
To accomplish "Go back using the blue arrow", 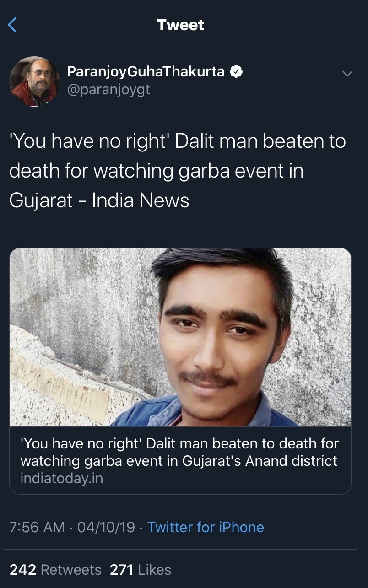I will (x=12, y=25).
